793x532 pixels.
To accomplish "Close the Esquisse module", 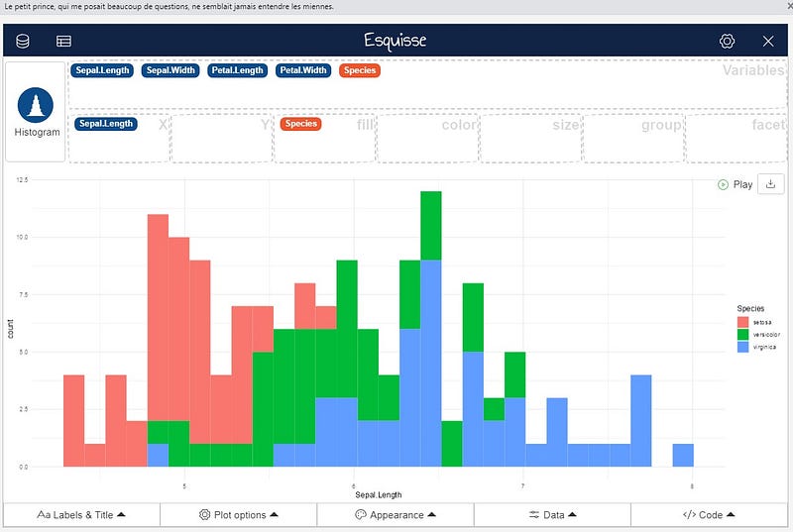I will click(x=767, y=42).
